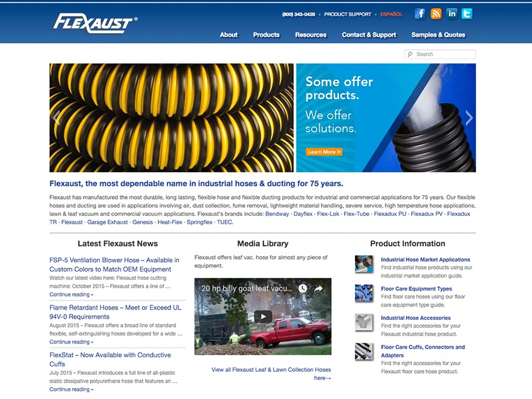Open the Industrial Hose Accessories link

(416, 318)
